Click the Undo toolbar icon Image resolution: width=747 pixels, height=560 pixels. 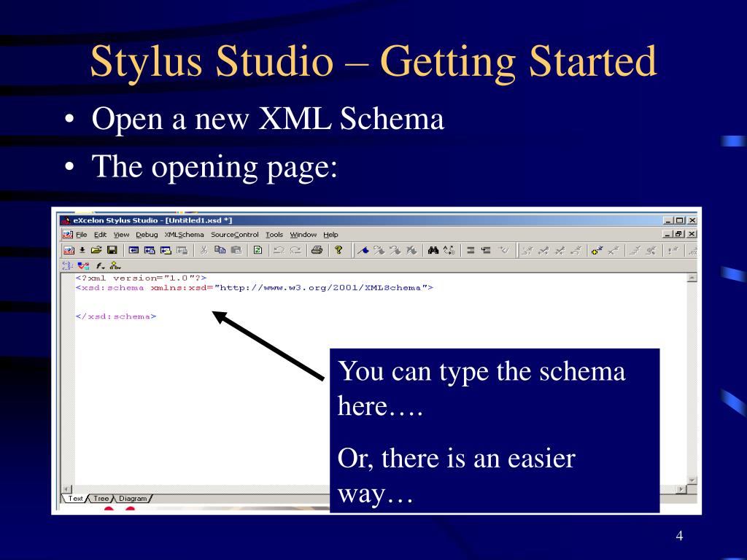279,250
